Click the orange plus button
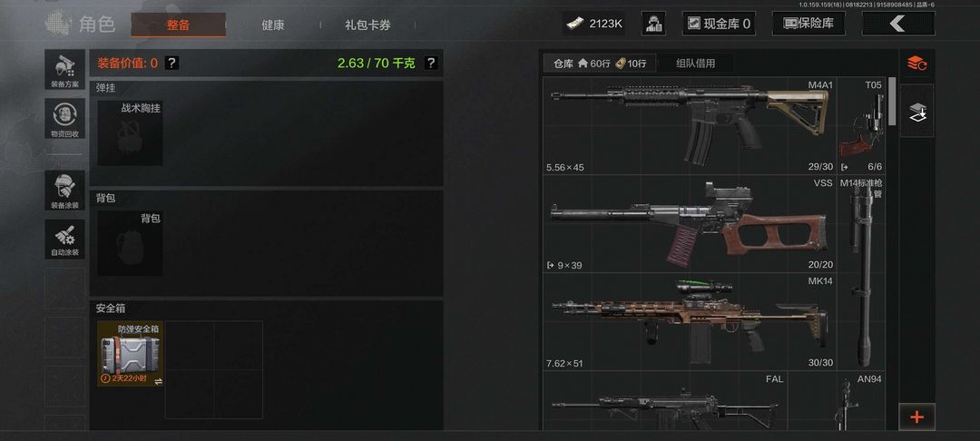Image resolution: width=980 pixels, height=441 pixels. tap(916, 416)
